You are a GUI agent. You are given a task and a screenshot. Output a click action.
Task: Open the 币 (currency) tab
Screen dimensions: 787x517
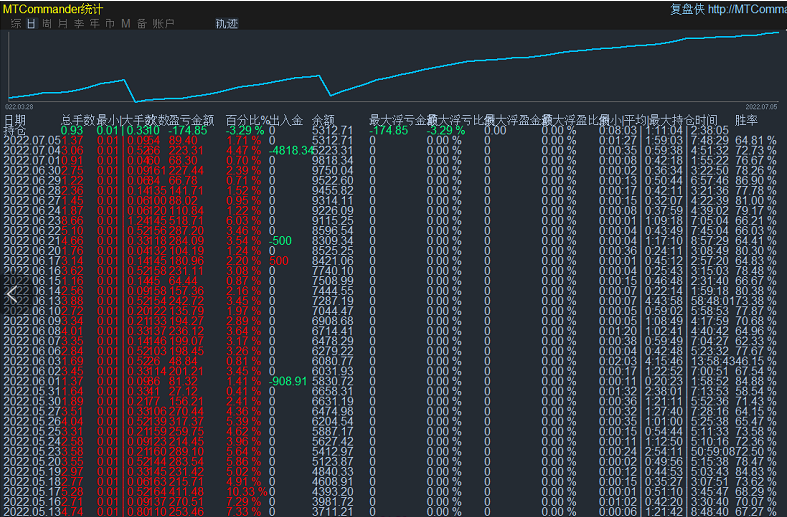(x=109, y=23)
